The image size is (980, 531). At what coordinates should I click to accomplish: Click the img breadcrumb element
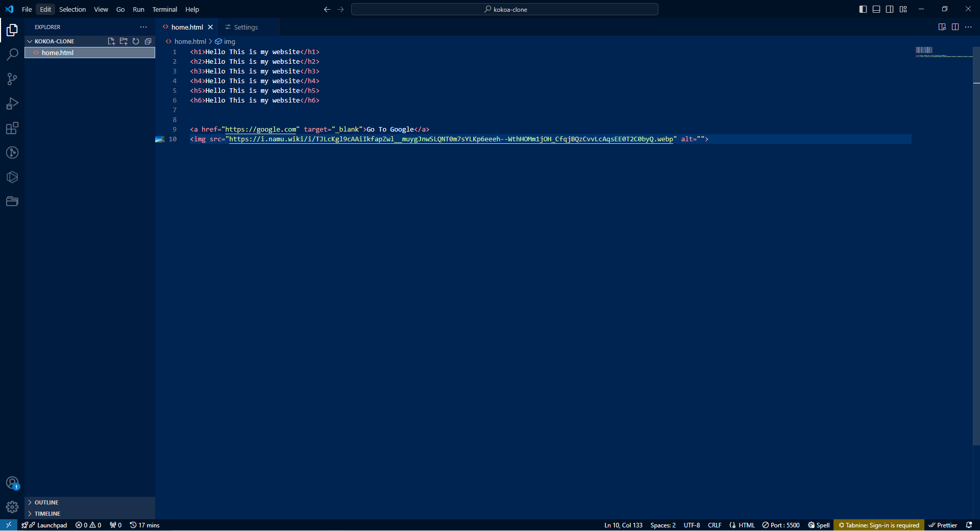[225, 41]
